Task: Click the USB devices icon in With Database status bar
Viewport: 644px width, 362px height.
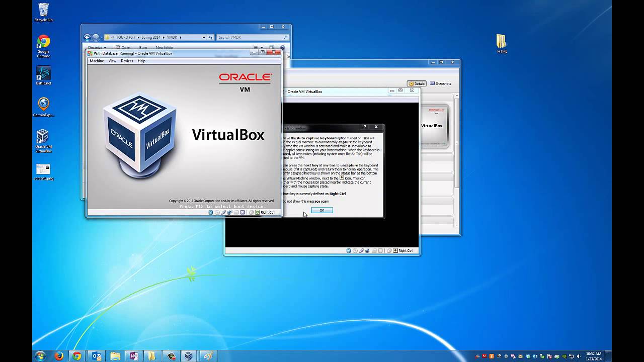Action: click(x=223, y=212)
